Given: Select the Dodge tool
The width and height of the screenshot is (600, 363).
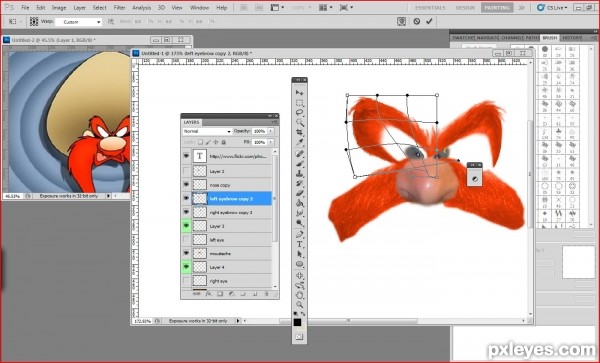Looking at the screenshot, I should 299,223.
